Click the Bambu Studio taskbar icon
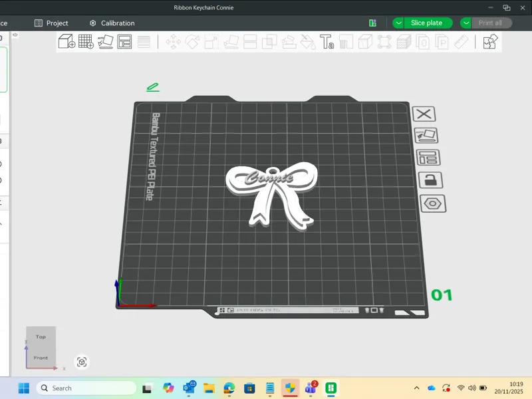 pos(331,388)
